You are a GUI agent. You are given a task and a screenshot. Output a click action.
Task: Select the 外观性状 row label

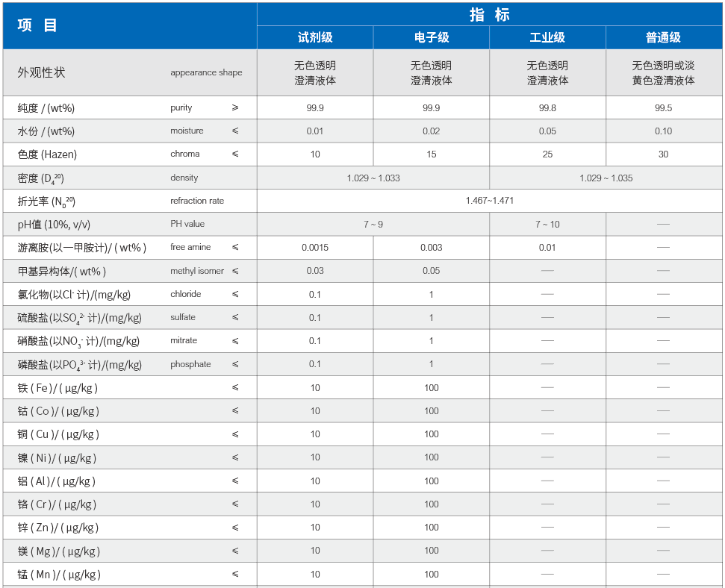pyautogui.click(x=41, y=72)
